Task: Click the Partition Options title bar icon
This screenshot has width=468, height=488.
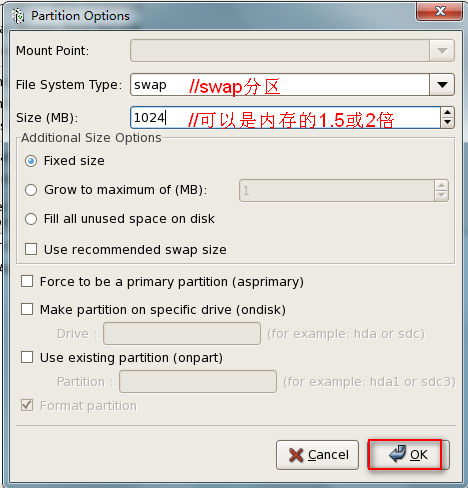Action: (18, 16)
